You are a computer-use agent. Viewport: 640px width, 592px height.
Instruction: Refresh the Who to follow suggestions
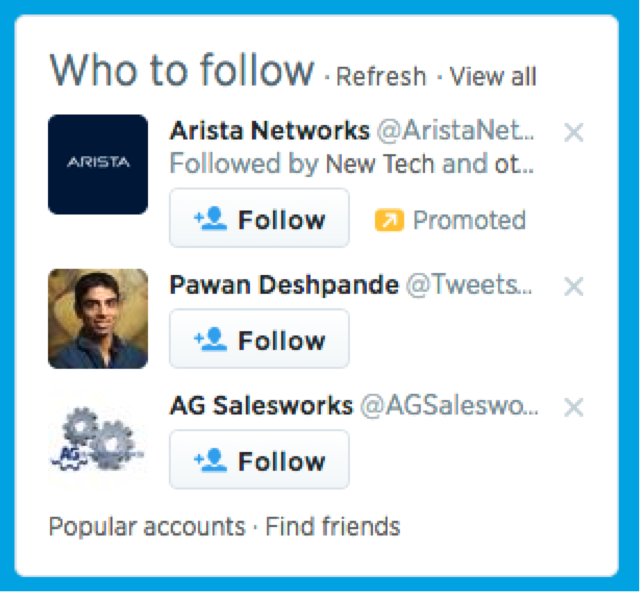click(381, 76)
